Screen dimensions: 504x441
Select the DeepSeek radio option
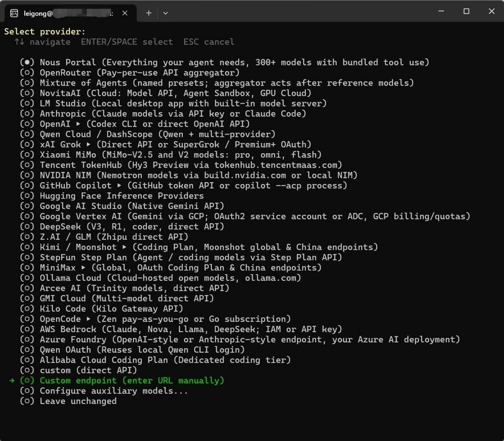tap(27, 227)
